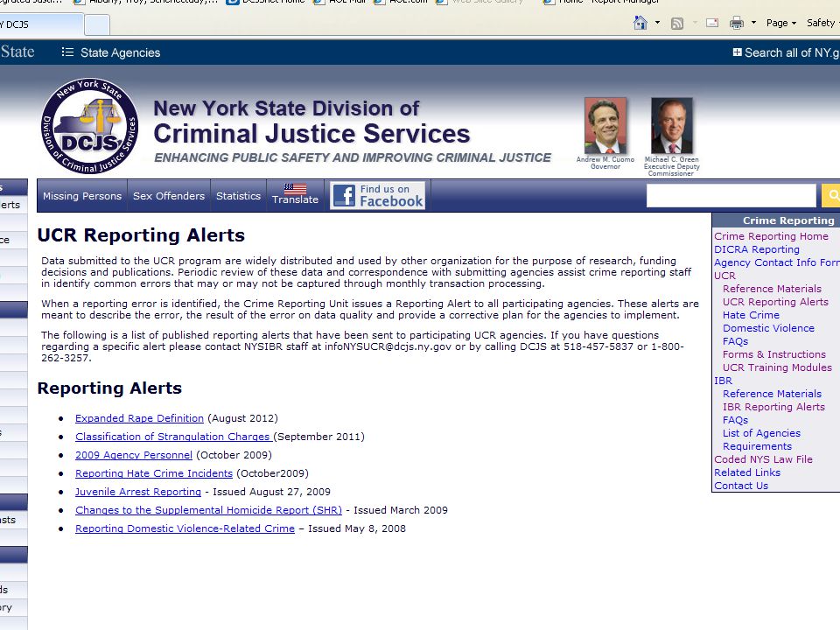Click the site search input field

[x=731, y=196]
